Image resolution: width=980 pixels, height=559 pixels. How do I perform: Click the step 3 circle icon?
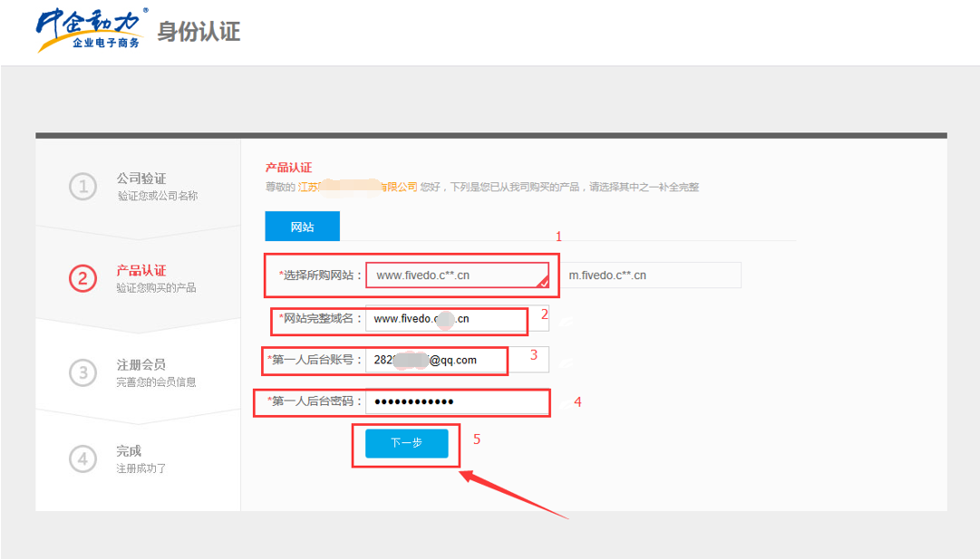(82, 372)
